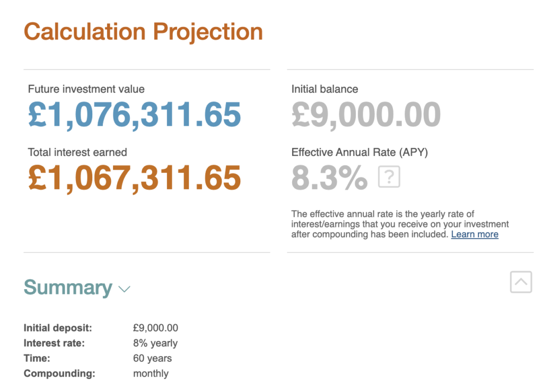Click the scroll-to-top arrow icon
543x392 pixels.
[521, 282]
